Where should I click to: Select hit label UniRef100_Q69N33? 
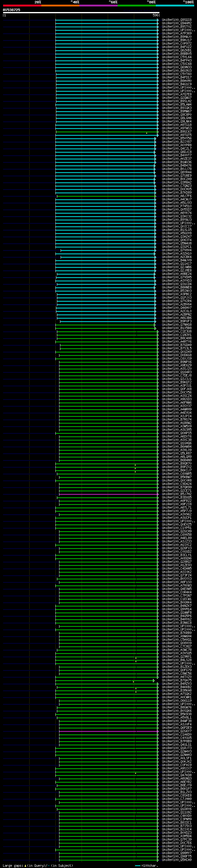point(177,67)
